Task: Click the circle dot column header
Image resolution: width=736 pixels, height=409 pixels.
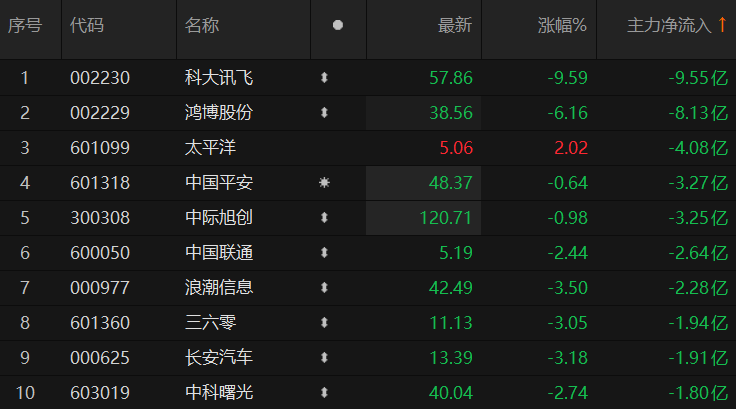Action: (x=337, y=26)
